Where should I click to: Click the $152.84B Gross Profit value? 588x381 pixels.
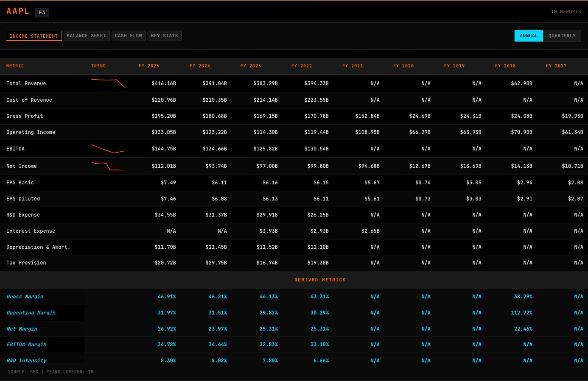tap(367, 116)
